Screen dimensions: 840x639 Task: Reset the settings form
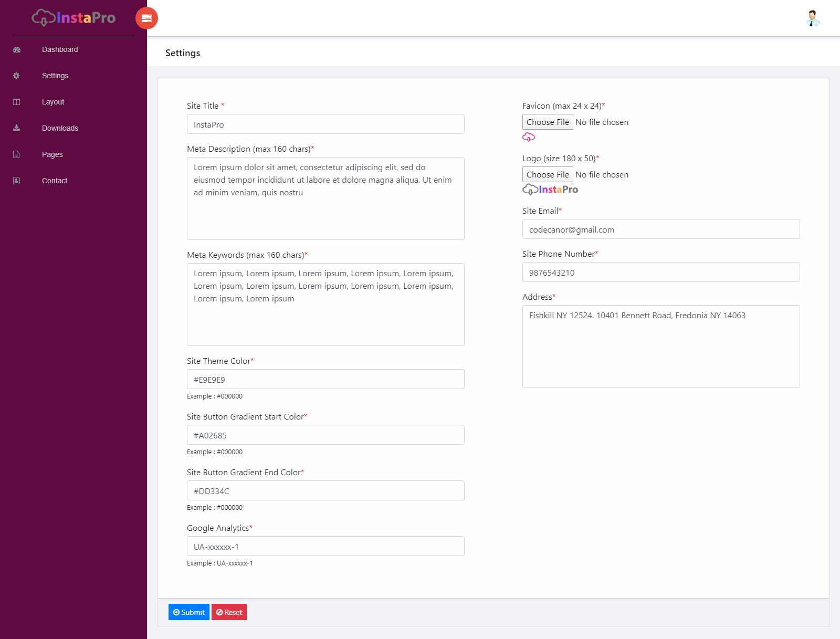point(229,612)
